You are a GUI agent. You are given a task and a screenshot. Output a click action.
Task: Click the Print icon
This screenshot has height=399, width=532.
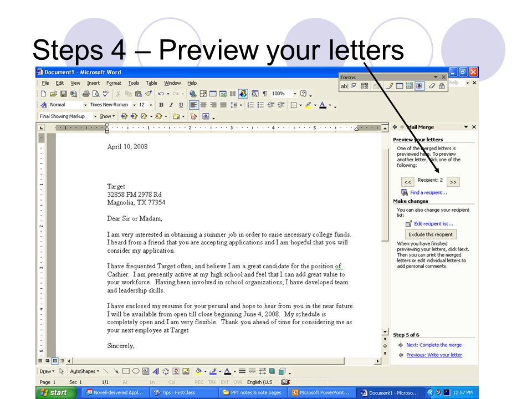pos(86,94)
